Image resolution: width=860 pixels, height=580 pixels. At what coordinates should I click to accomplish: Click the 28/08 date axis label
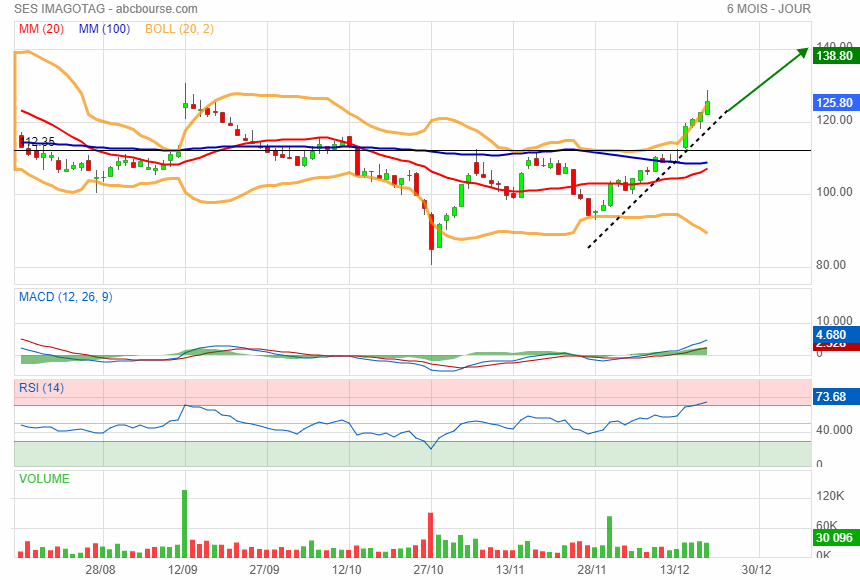tap(100, 570)
